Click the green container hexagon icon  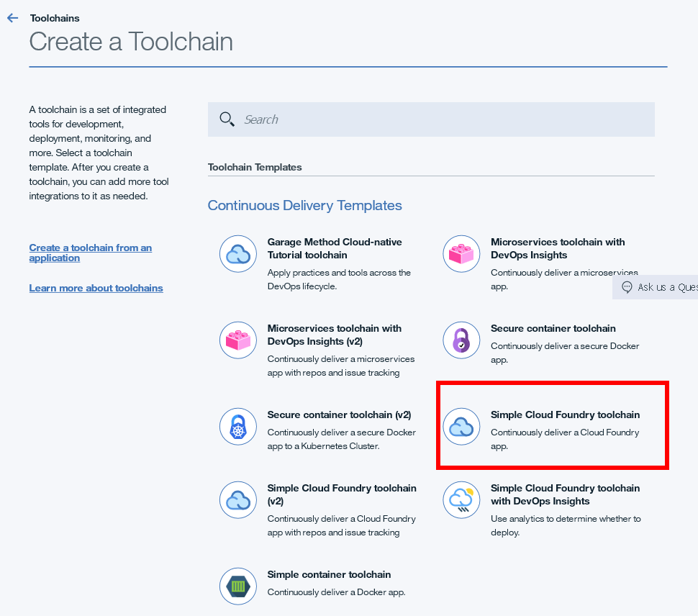point(238,586)
